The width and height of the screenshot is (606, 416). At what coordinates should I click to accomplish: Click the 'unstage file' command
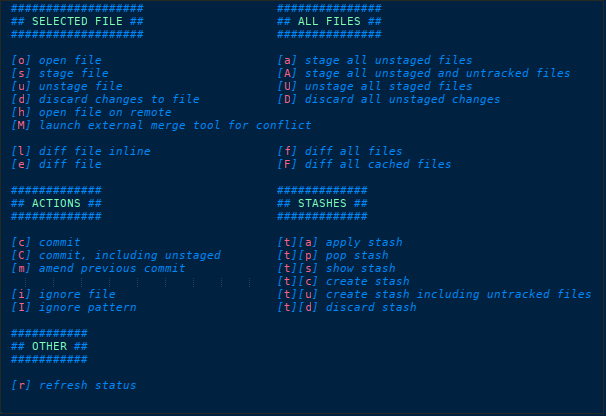pyautogui.click(x=74, y=86)
